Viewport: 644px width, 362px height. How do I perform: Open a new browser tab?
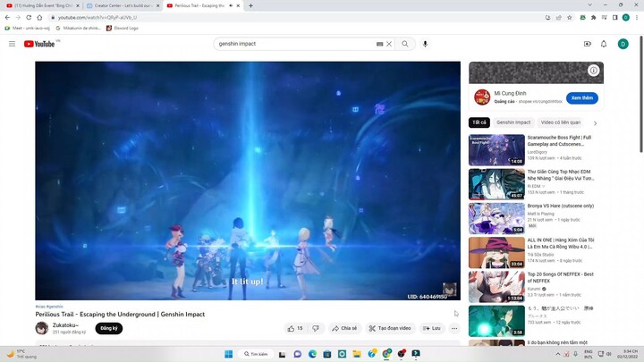[x=250, y=5]
